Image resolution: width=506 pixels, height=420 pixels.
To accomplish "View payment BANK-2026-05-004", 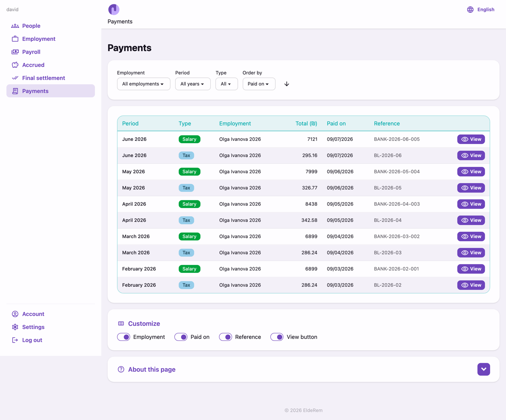I will click(x=471, y=172).
